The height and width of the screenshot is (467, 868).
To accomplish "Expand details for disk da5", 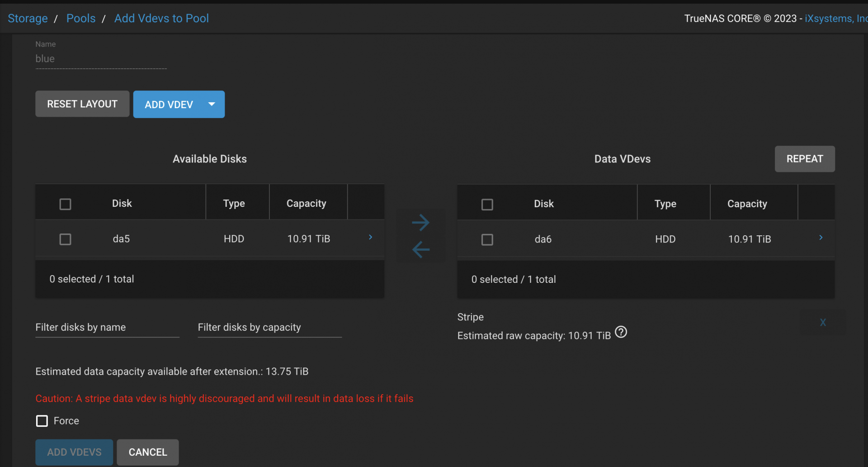I will click(x=370, y=238).
